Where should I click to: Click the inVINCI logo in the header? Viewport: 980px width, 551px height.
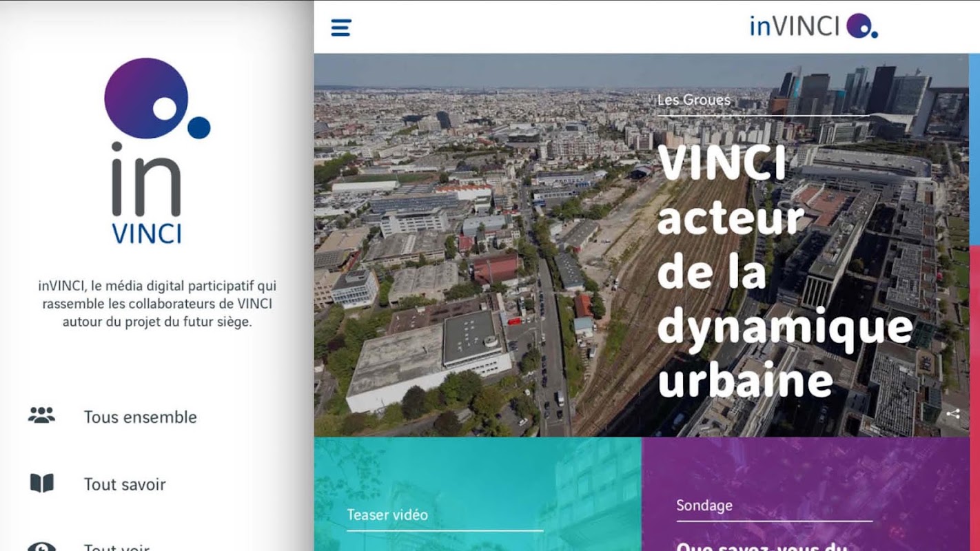(814, 26)
